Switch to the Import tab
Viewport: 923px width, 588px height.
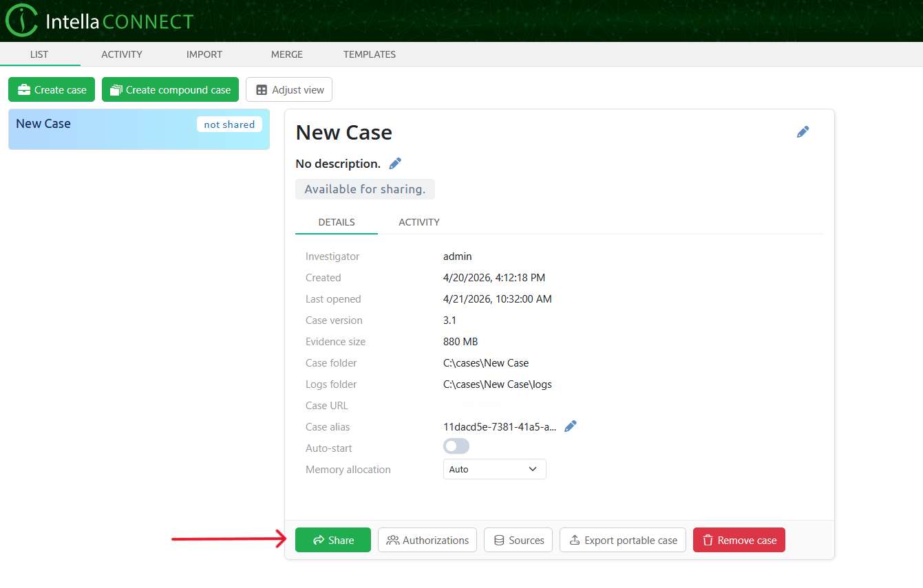coord(204,54)
